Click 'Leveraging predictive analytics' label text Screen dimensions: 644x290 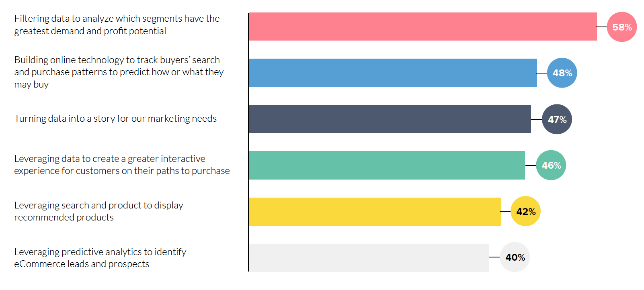[100, 257]
